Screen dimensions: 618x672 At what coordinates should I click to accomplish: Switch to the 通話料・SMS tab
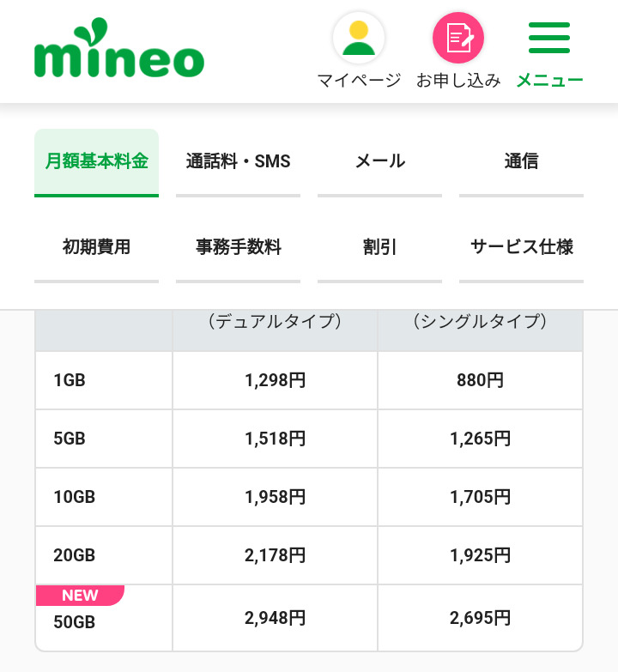239,161
